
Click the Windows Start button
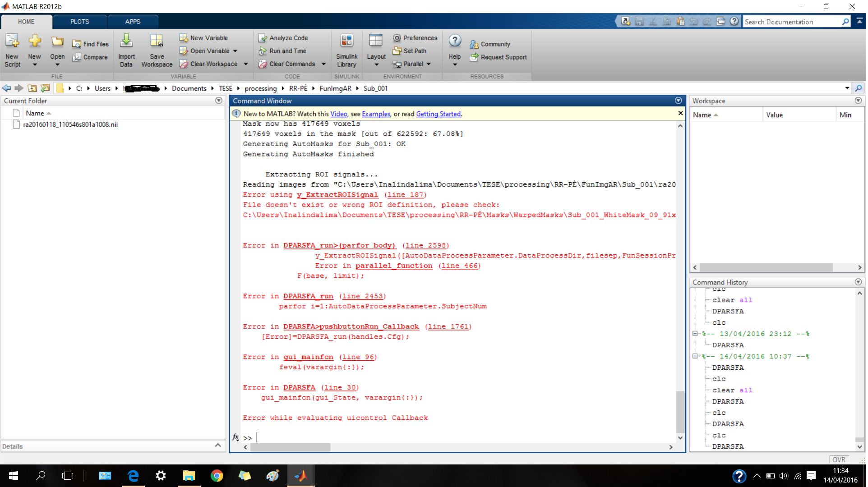14,476
